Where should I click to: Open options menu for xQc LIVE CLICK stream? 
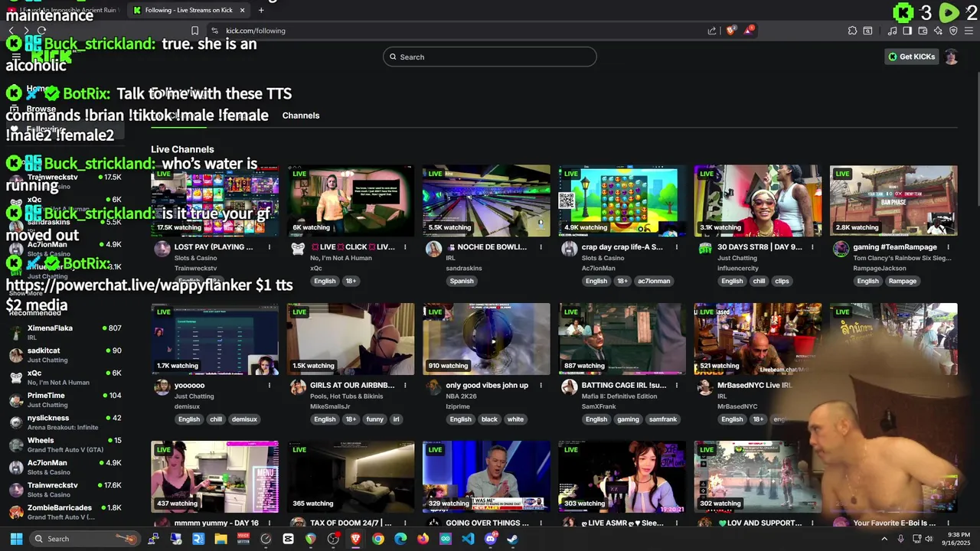coord(405,247)
